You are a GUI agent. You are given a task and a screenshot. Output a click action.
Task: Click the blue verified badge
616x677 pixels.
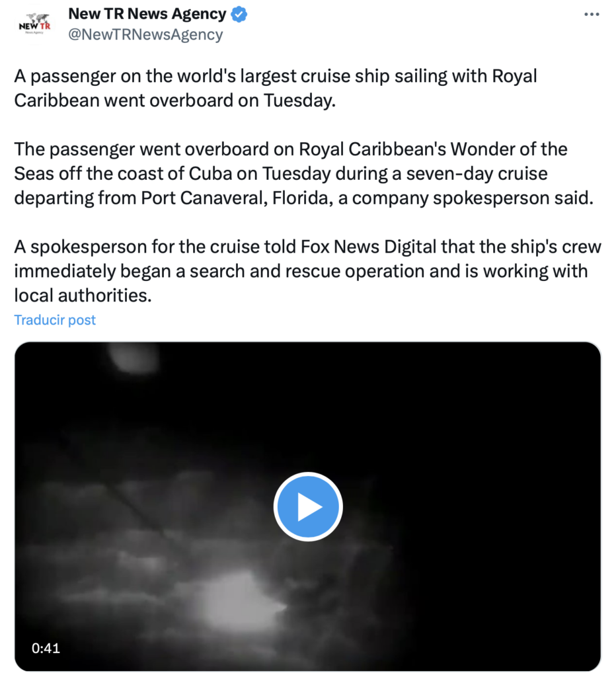pos(239,14)
